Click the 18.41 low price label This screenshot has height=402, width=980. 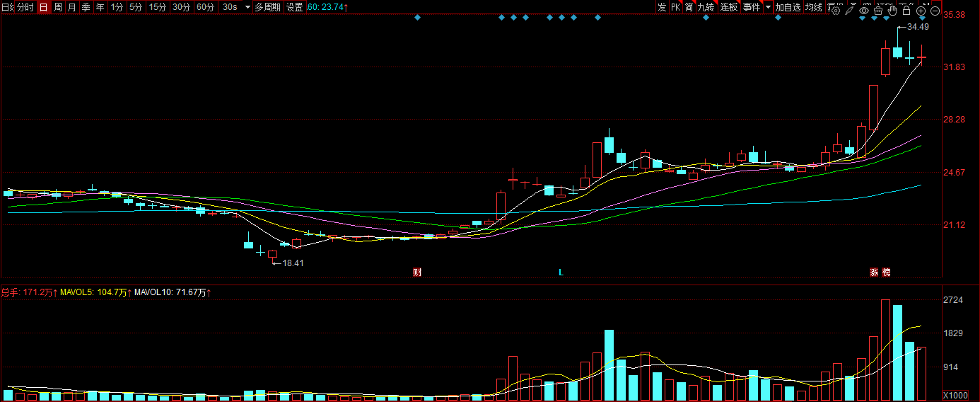[x=293, y=263]
